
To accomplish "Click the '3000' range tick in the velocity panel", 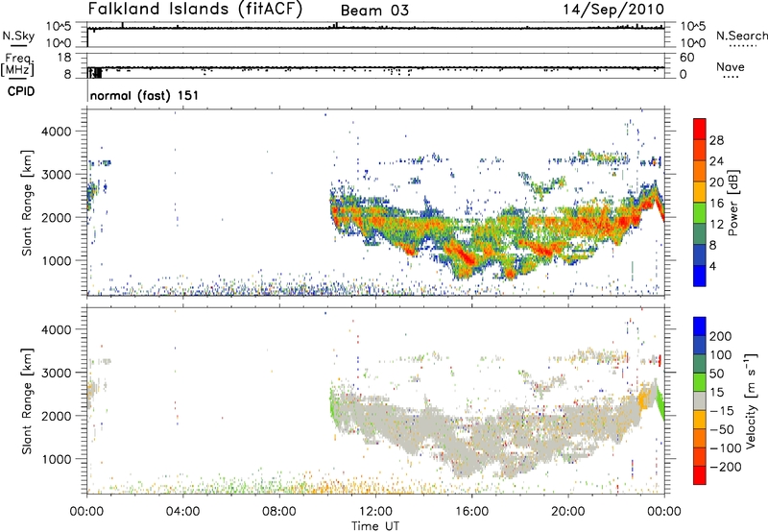I will click(57, 373).
